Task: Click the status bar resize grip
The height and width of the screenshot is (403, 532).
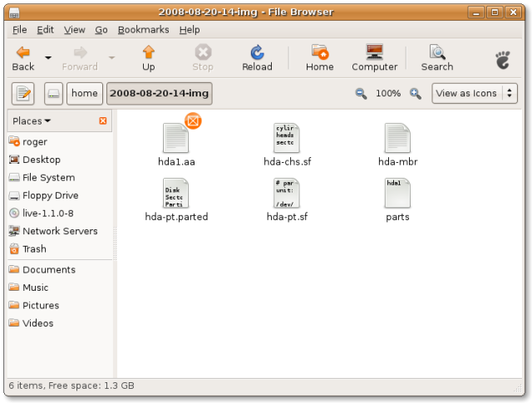Action: coord(518,388)
